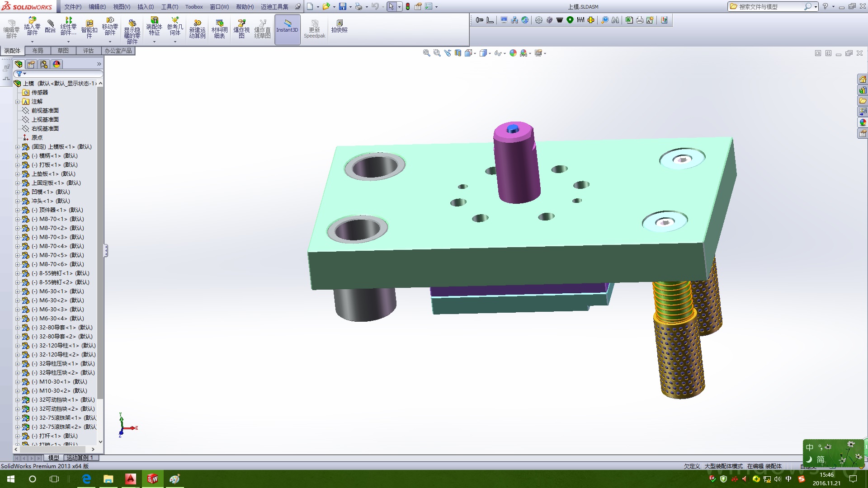
Task: Click Zoom to Fit magnifier in view toolbar
Action: point(426,53)
